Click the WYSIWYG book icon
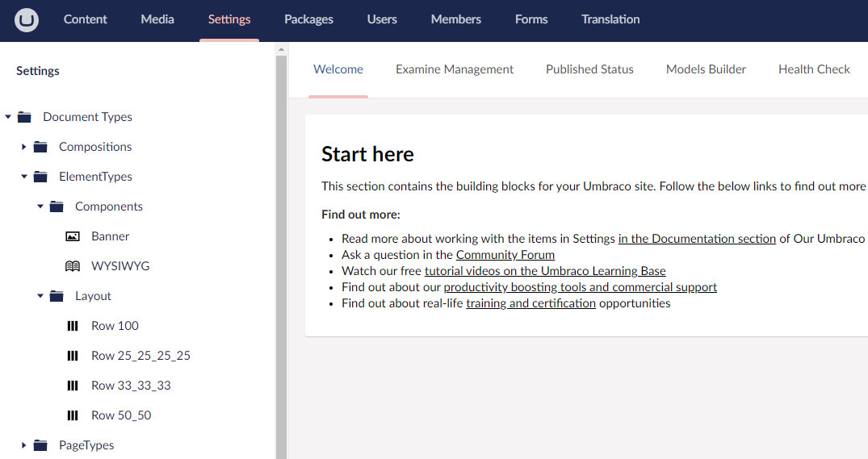Image resolution: width=868 pixels, height=459 pixels. (x=73, y=266)
